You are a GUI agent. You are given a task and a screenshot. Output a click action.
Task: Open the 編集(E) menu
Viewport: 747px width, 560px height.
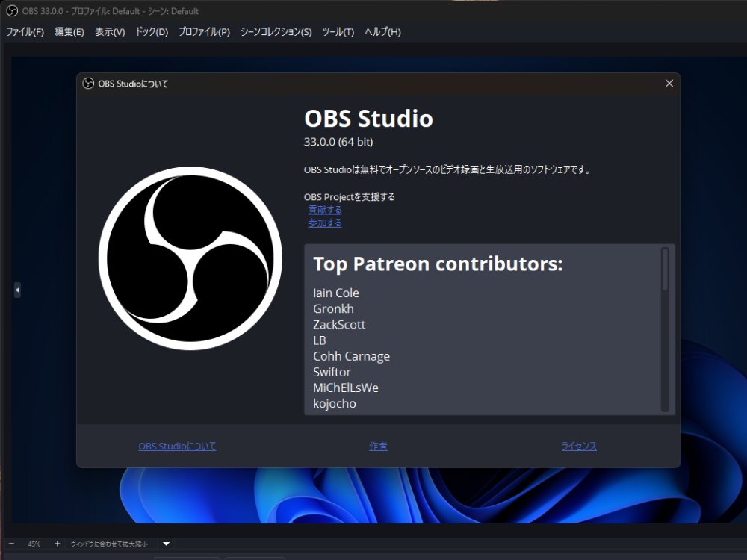[69, 32]
